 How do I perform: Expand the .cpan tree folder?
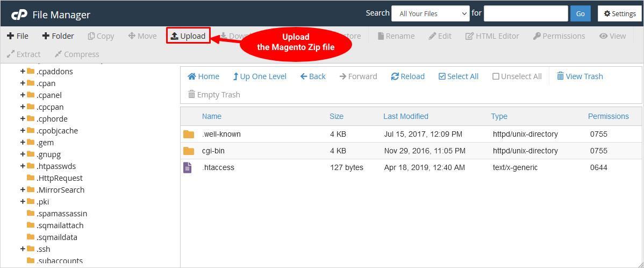pyautogui.click(x=23, y=83)
